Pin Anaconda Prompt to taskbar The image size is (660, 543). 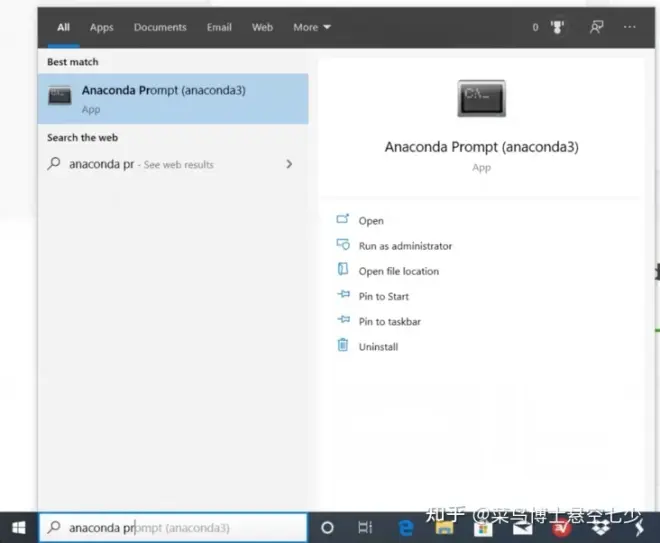coord(389,322)
